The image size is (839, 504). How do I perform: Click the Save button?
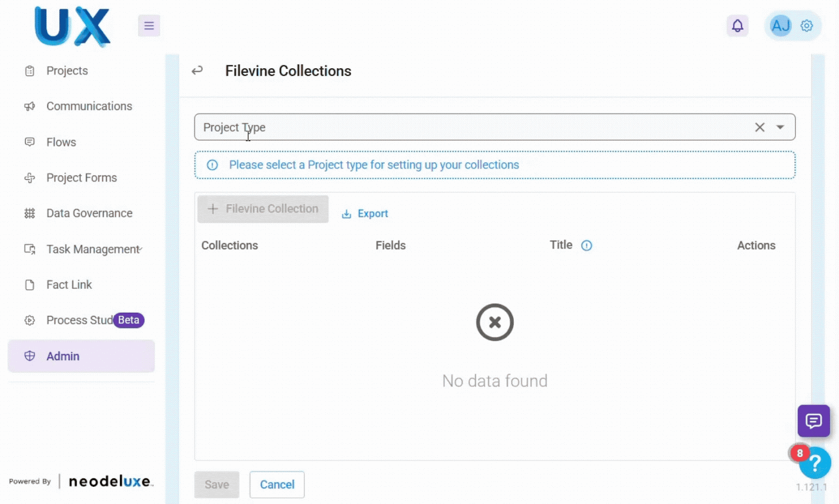pos(217,485)
